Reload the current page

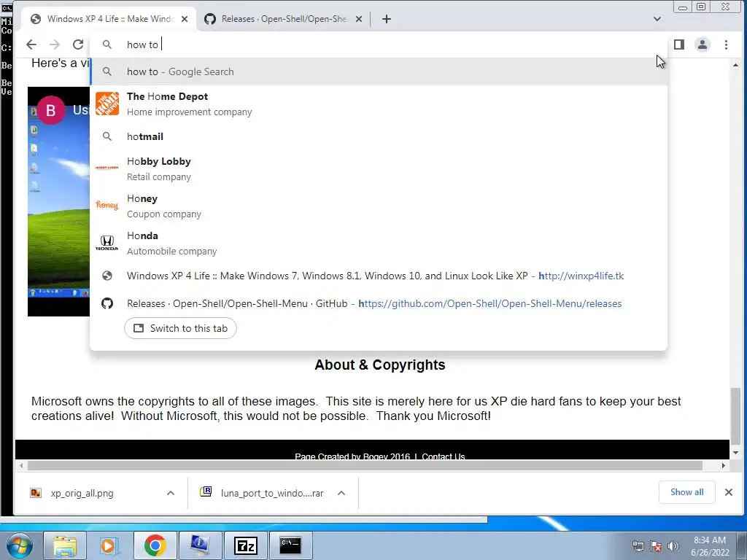pyautogui.click(x=78, y=44)
